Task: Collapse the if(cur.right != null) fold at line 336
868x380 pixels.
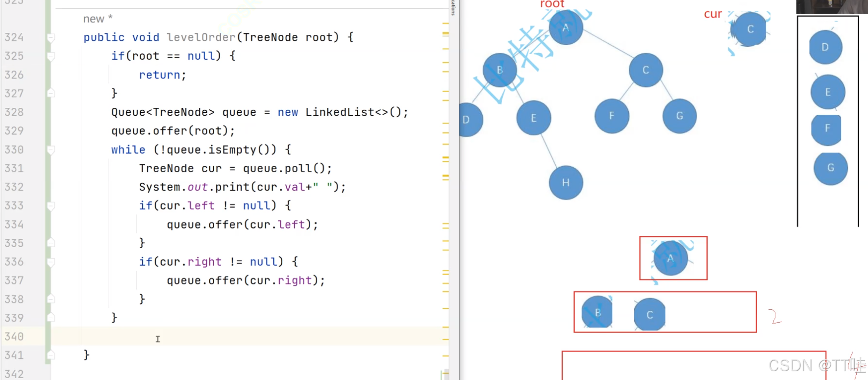Action: point(50,262)
